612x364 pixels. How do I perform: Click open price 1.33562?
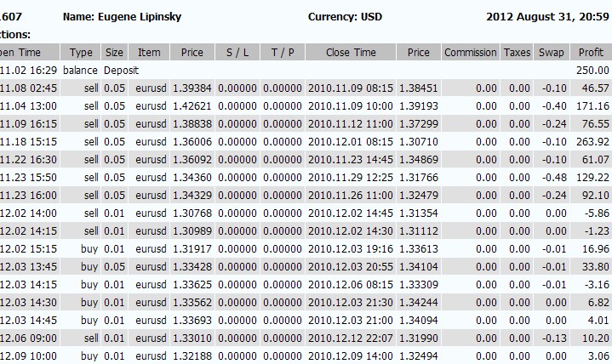(192, 303)
